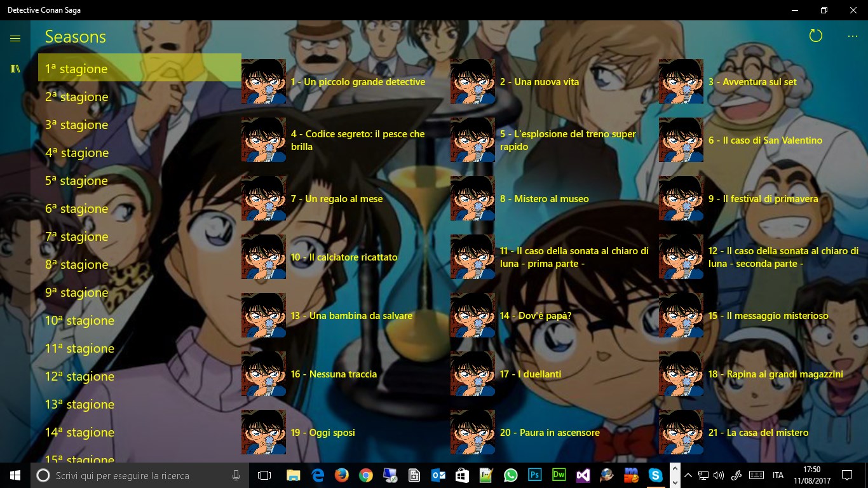The image size is (868, 488).
Task: Click thumbnail of episode 3 Avventura sul set
Action: (681, 81)
